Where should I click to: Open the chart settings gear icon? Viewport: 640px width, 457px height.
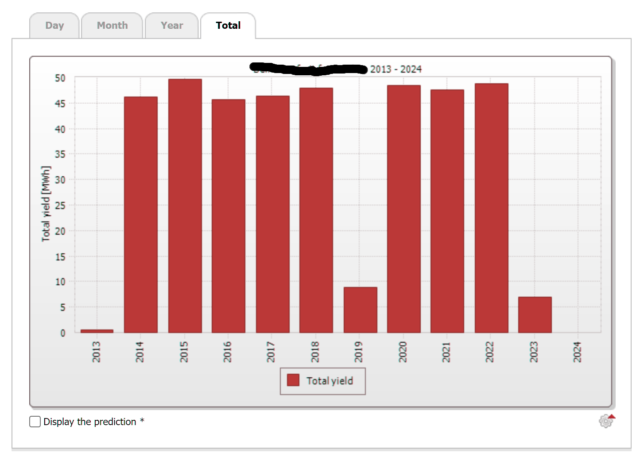(606, 421)
